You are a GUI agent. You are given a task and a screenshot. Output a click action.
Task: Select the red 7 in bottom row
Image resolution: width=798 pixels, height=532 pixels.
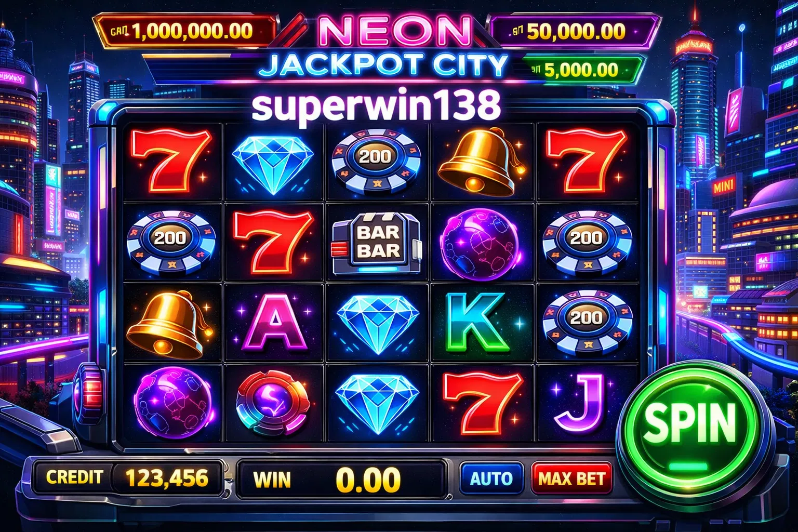pyautogui.click(x=482, y=403)
